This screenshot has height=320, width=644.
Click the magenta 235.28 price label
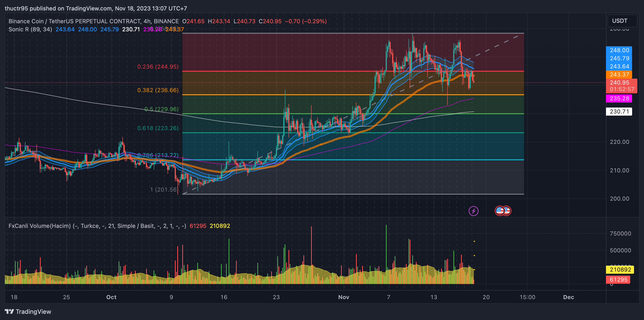coord(619,99)
